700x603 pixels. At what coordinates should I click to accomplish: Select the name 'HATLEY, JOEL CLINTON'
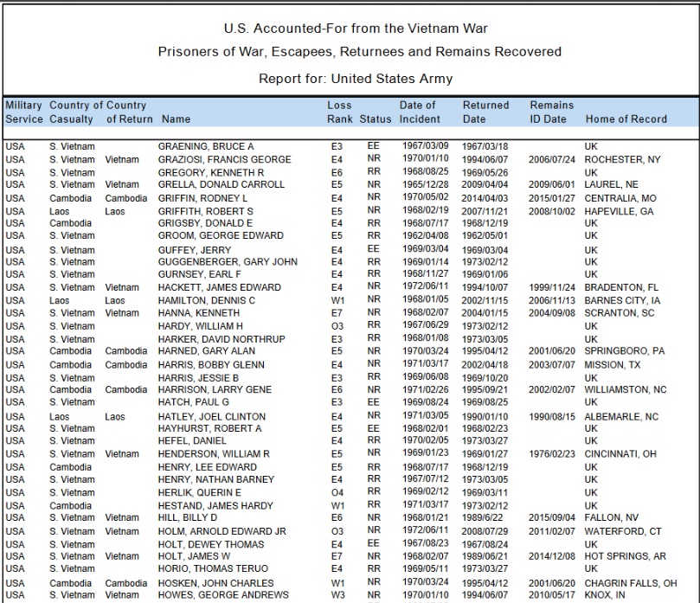(210, 416)
